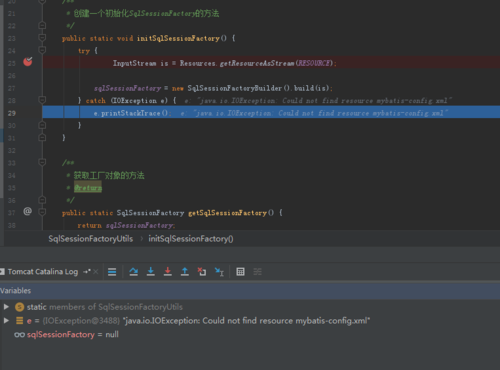Collapse the try block fold at line 24
This screenshot has height=370, width=500.
(x=42, y=50)
